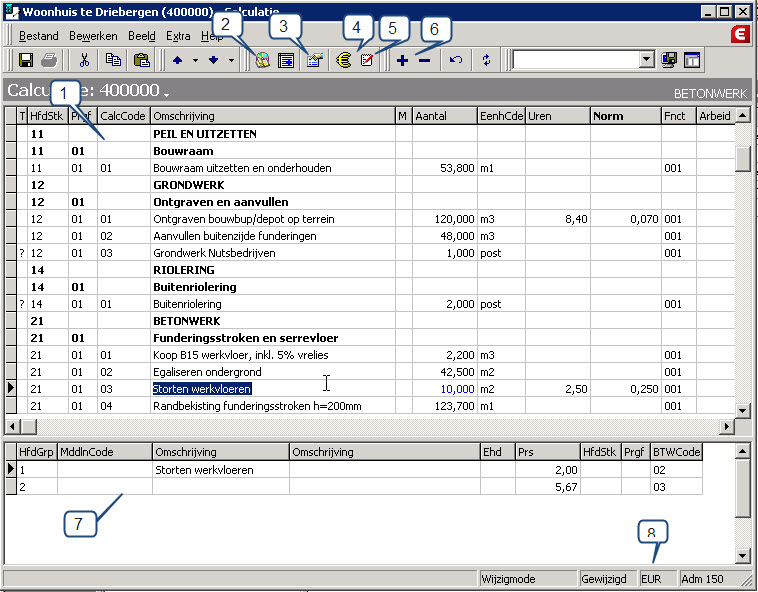Open the toolbar combo box dropdown arrow
The width and height of the screenshot is (758, 592).
pos(646,60)
